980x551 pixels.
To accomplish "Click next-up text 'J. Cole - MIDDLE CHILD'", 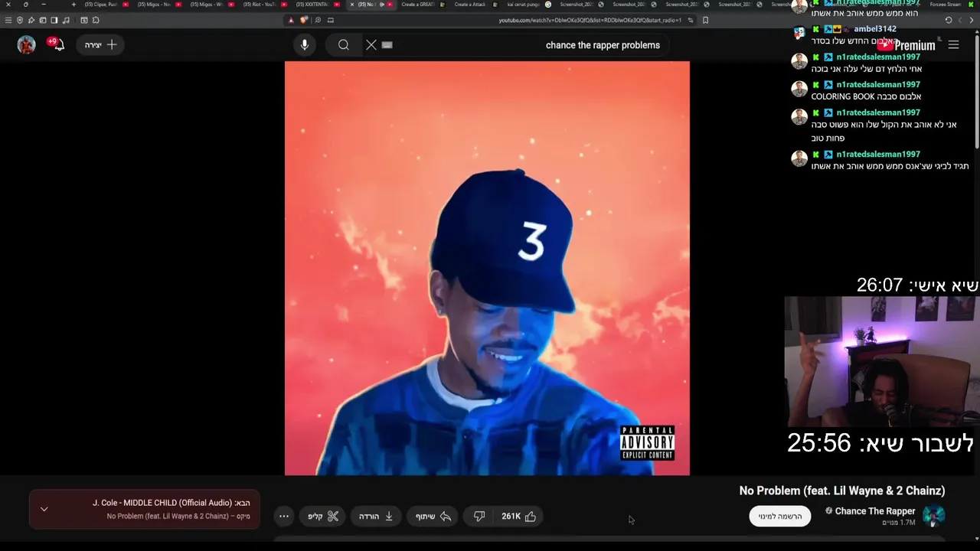I will 162,503.
